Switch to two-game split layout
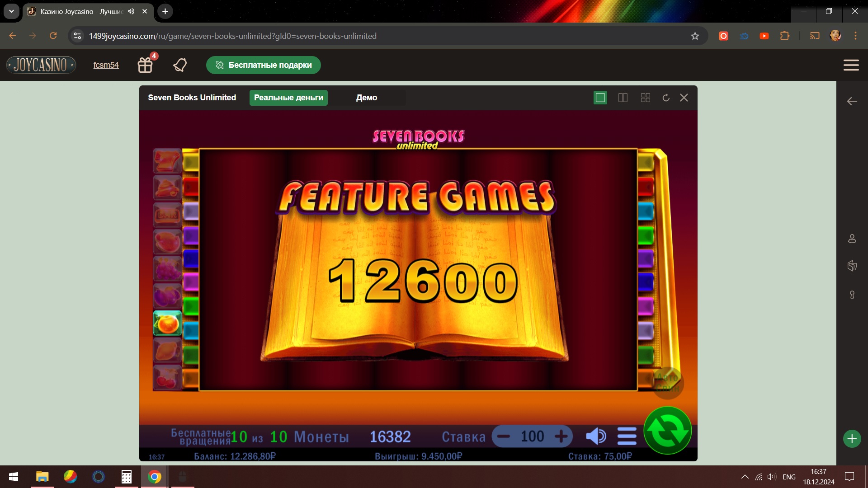This screenshot has height=488, width=868. tap(623, 98)
